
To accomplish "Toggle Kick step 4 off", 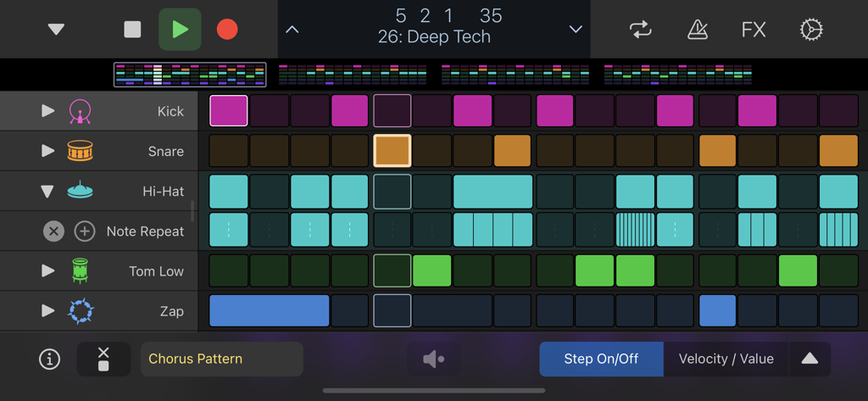I will (350, 111).
